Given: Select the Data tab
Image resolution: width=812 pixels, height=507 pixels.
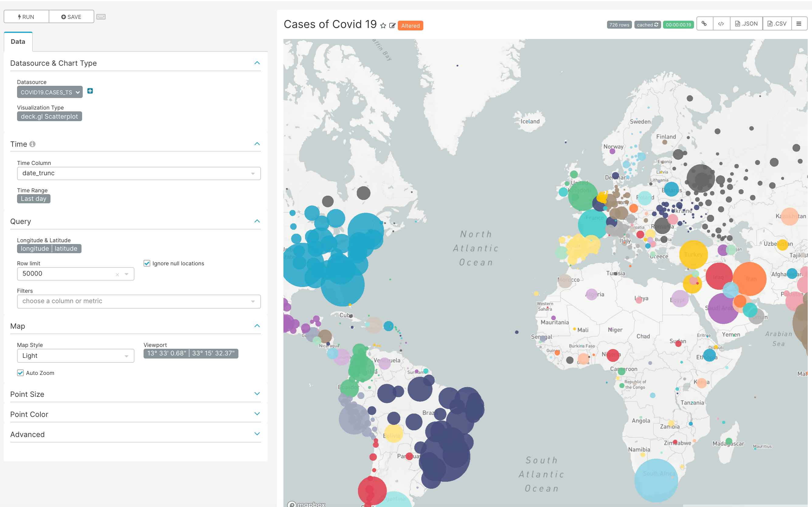Looking at the screenshot, I should (x=18, y=42).
